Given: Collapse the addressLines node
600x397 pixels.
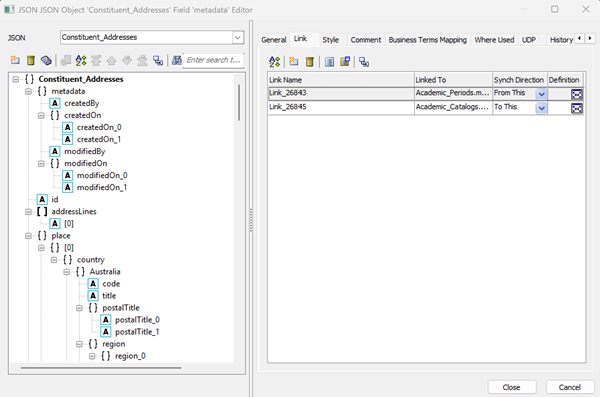Looking at the screenshot, I should pyautogui.click(x=28, y=212).
